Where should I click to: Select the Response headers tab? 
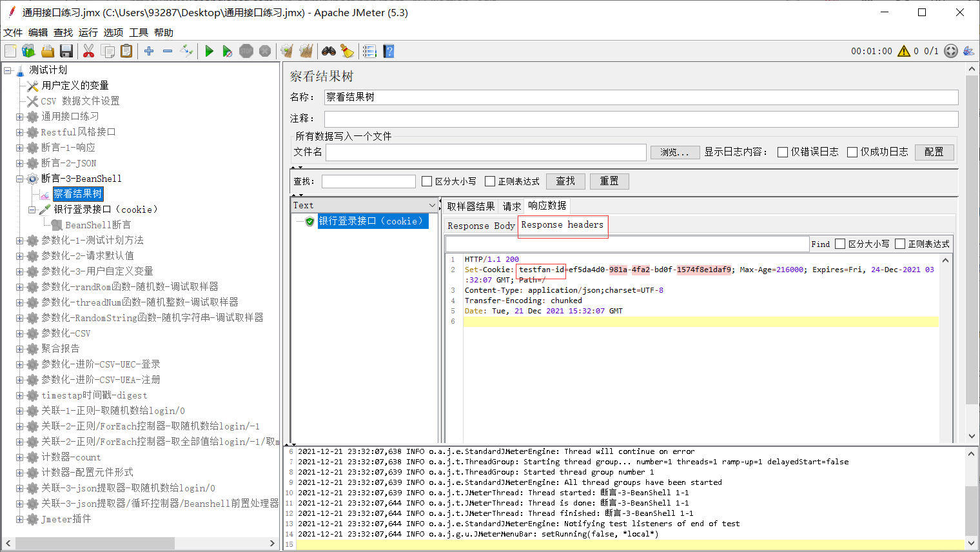click(x=562, y=224)
